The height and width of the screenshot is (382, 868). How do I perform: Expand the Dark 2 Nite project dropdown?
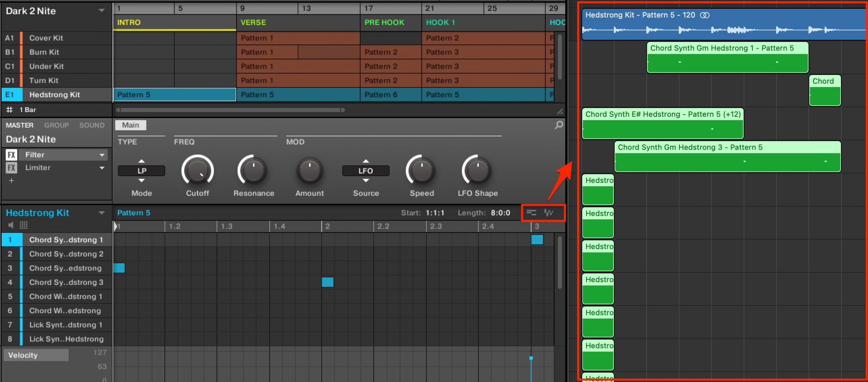(101, 11)
